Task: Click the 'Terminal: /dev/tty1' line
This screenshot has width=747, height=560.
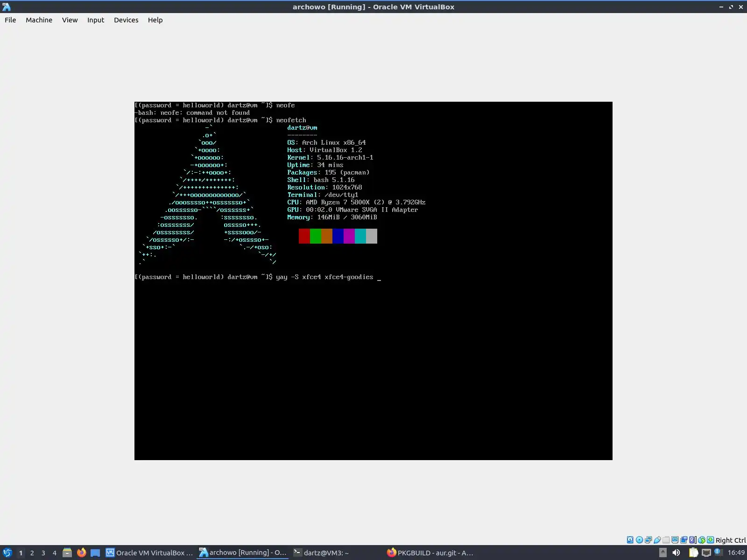Action: pos(323,195)
